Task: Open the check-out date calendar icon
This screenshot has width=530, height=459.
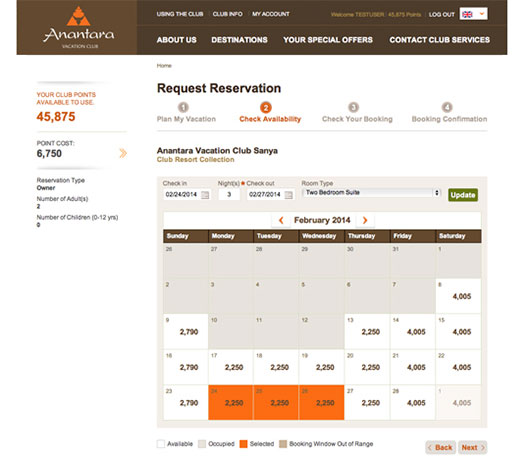Action: 288,195
